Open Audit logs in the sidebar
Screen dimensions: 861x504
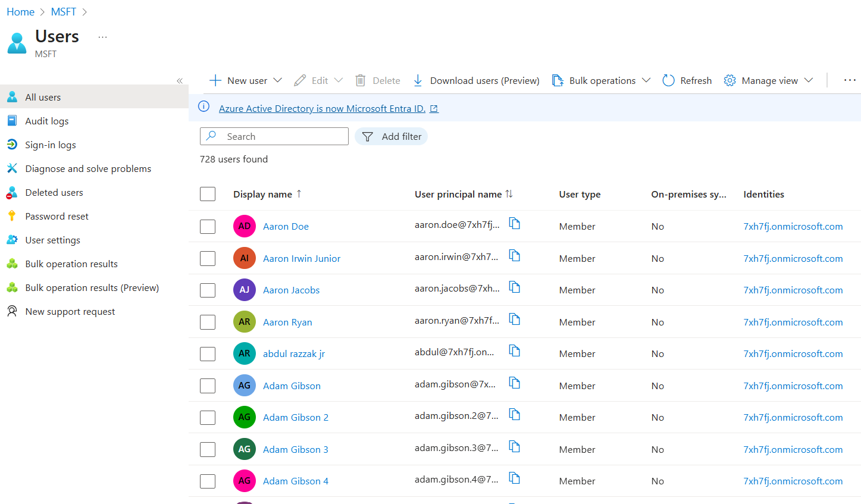47,121
